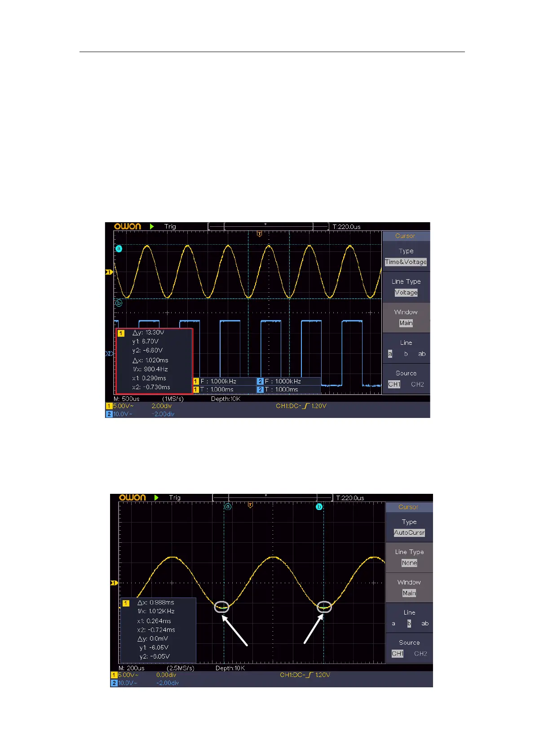535x756 pixels.
Task: Click the yellow 1 badge beside 'F : 1.000kHz'
Action: coord(196,381)
